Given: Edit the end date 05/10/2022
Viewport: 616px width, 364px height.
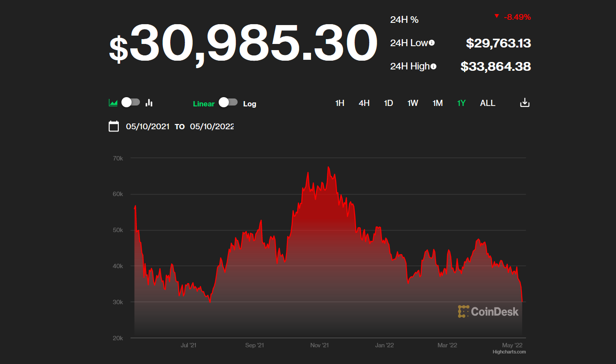Looking at the screenshot, I should coord(212,126).
